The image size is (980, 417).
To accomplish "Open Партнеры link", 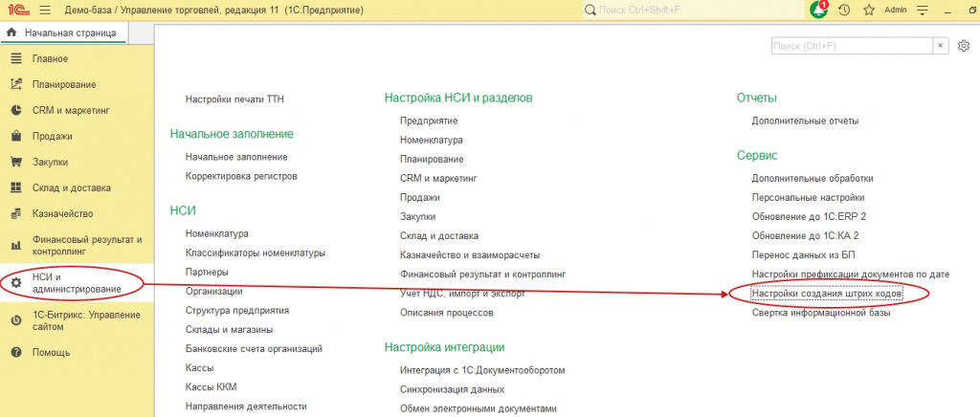I will coord(207,273).
